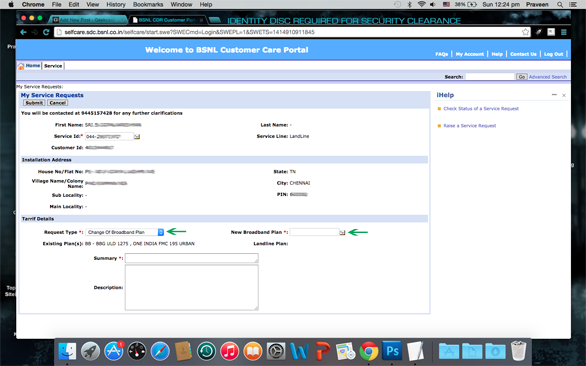
Task: Log Out of the portal
Action: pyautogui.click(x=553, y=54)
